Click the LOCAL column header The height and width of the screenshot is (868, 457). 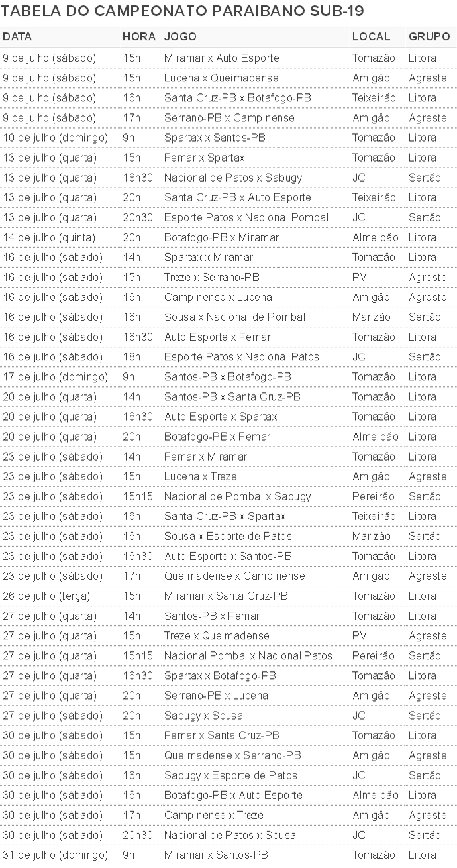pyautogui.click(x=371, y=37)
